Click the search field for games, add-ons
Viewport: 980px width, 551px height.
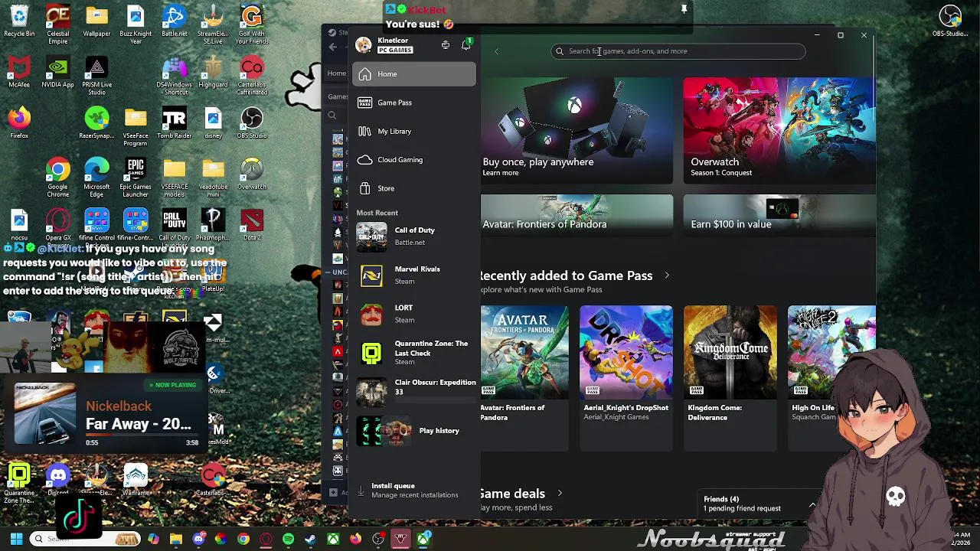tap(678, 51)
